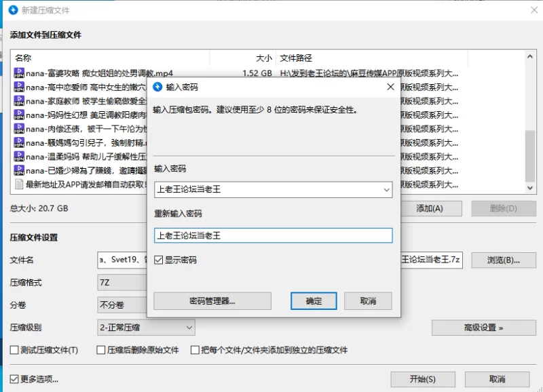Click the MP4 icon of the nana-家庭教师 file
The height and width of the screenshot is (392, 543).
click(x=19, y=100)
